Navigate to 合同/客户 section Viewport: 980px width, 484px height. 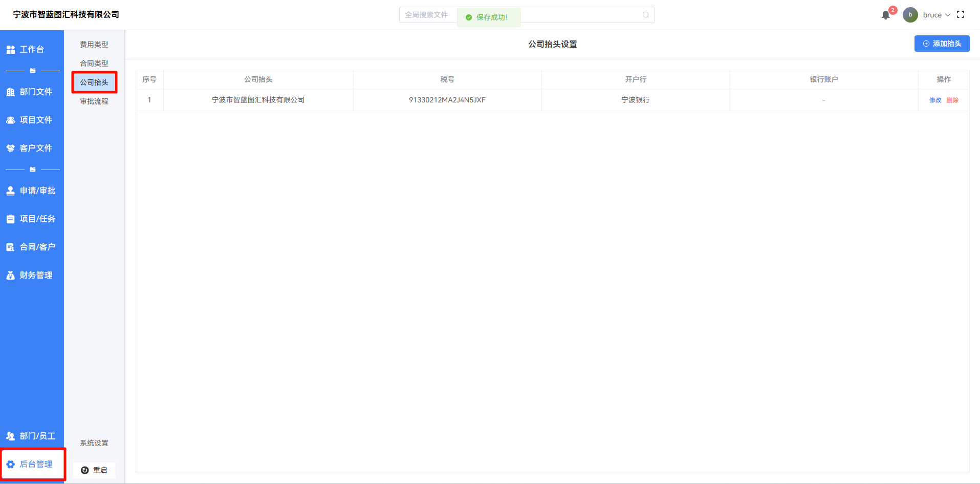pos(32,247)
